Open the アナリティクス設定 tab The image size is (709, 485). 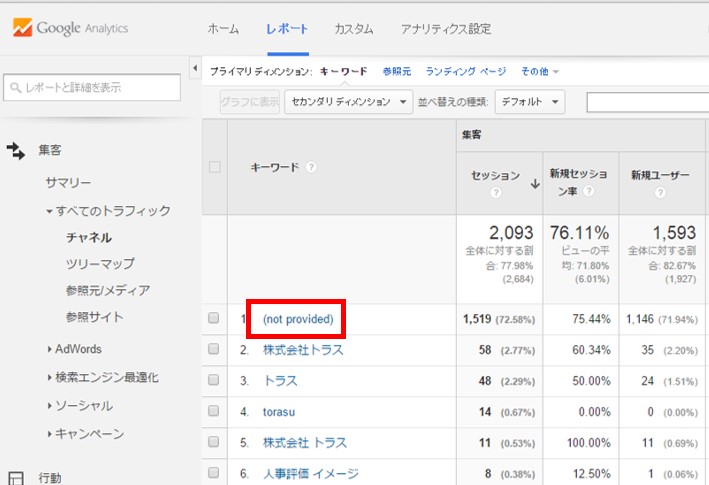(x=446, y=29)
